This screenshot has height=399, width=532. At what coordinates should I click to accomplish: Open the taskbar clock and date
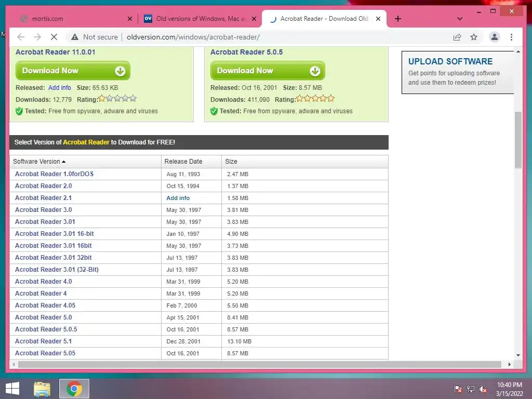pyautogui.click(x=510, y=389)
